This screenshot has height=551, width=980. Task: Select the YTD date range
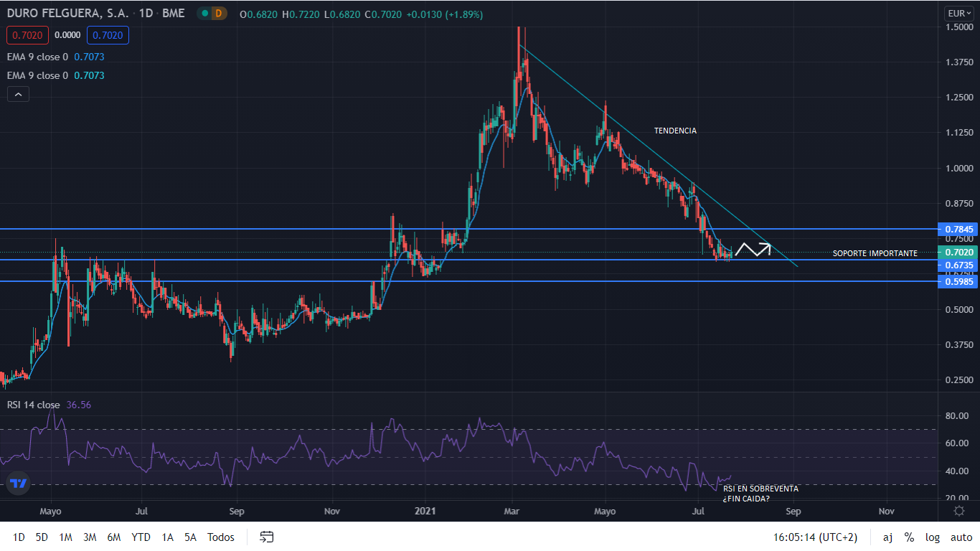point(141,537)
